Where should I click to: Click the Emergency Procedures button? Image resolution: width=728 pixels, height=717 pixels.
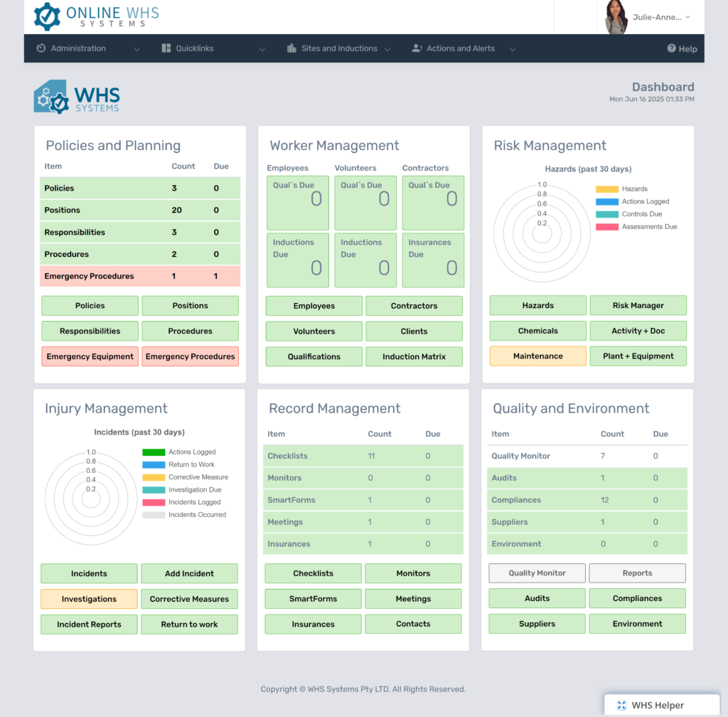[x=190, y=356]
